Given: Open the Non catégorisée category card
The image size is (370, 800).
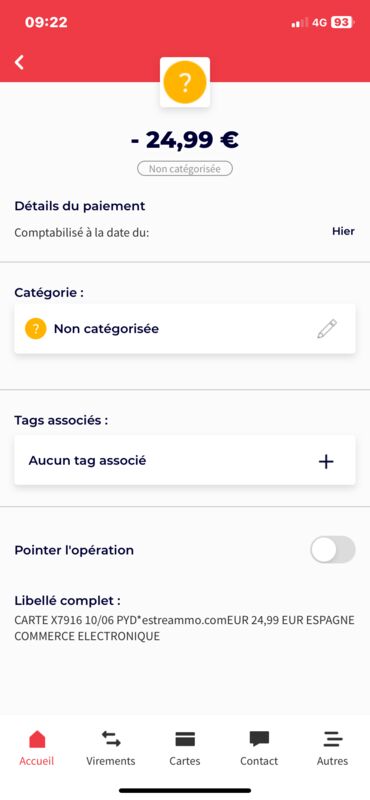Looking at the screenshot, I should 185,329.
